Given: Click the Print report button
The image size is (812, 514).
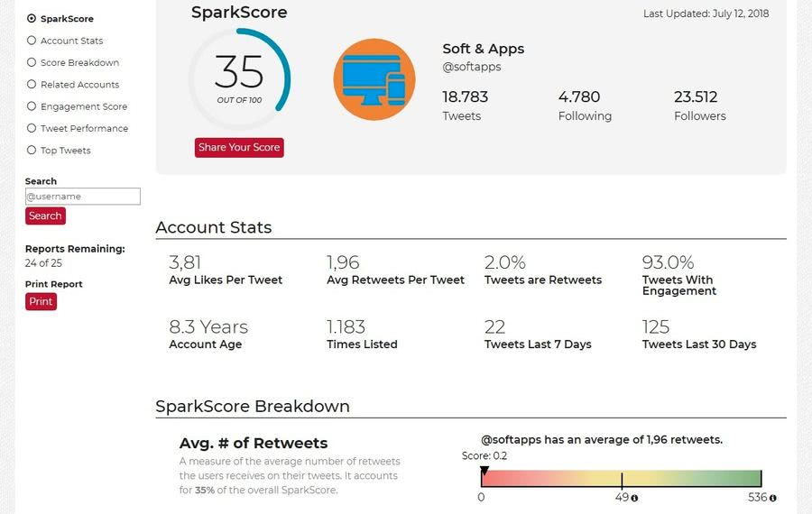Looking at the screenshot, I should point(41,302).
